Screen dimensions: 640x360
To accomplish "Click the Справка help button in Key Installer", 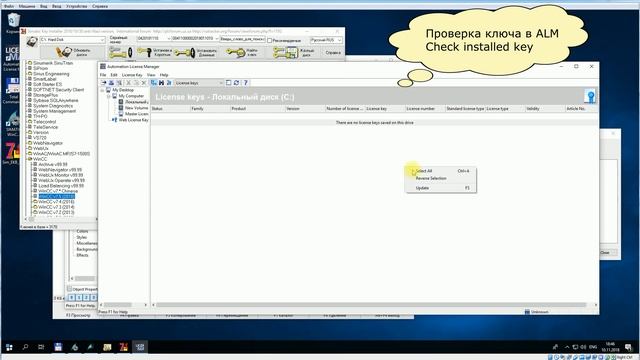I will point(333,53).
